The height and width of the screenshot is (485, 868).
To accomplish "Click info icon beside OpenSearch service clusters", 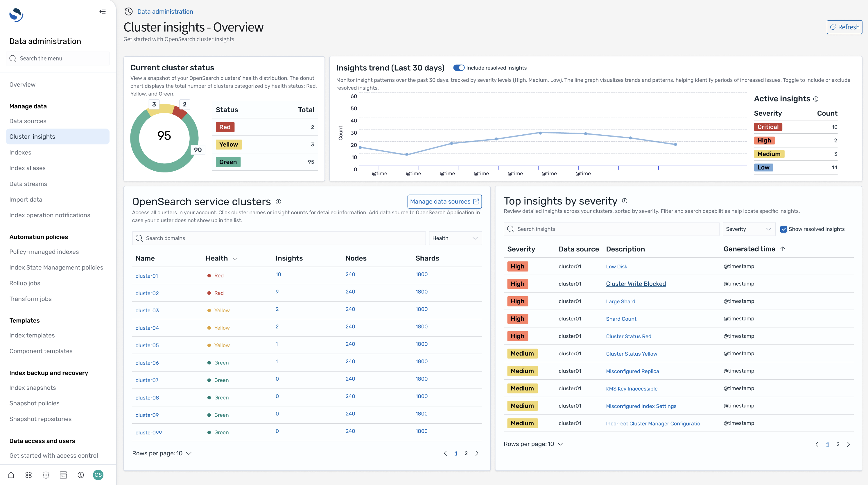I will pyautogui.click(x=278, y=202).
